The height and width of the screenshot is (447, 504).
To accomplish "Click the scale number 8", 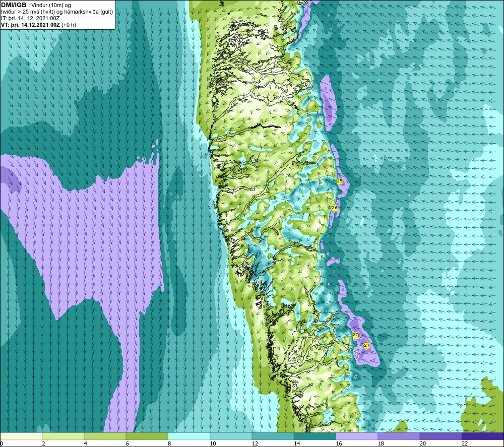I will [169, 444].
